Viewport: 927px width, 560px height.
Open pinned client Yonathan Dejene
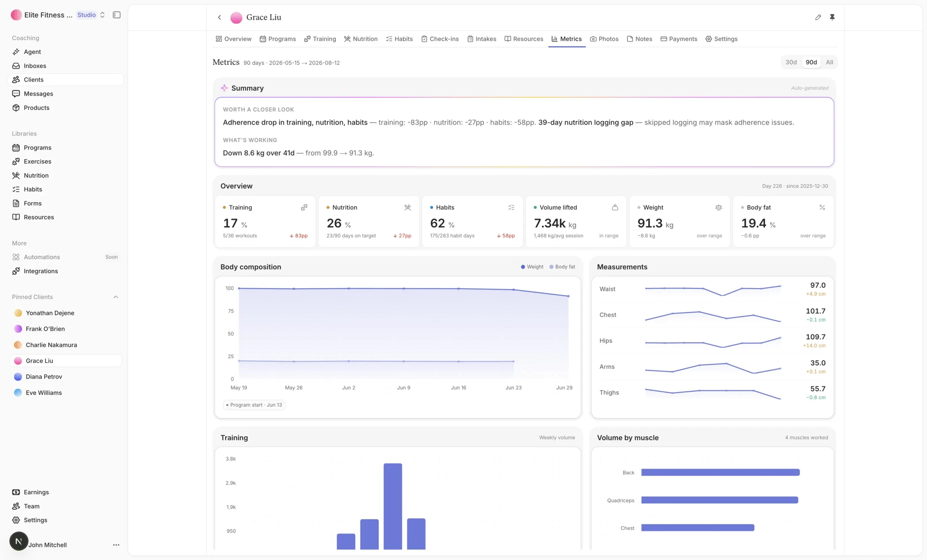[66, 313]
